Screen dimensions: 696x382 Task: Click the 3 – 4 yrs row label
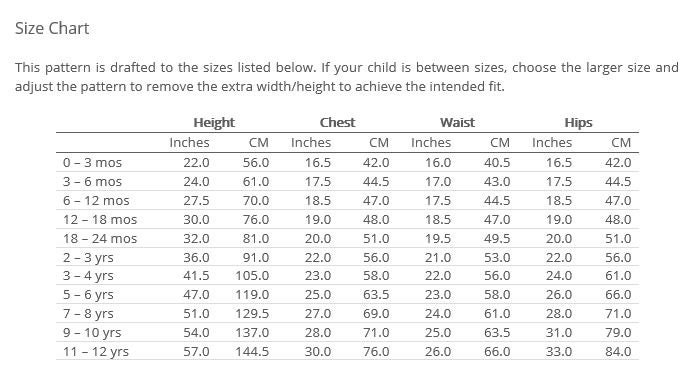88,276
